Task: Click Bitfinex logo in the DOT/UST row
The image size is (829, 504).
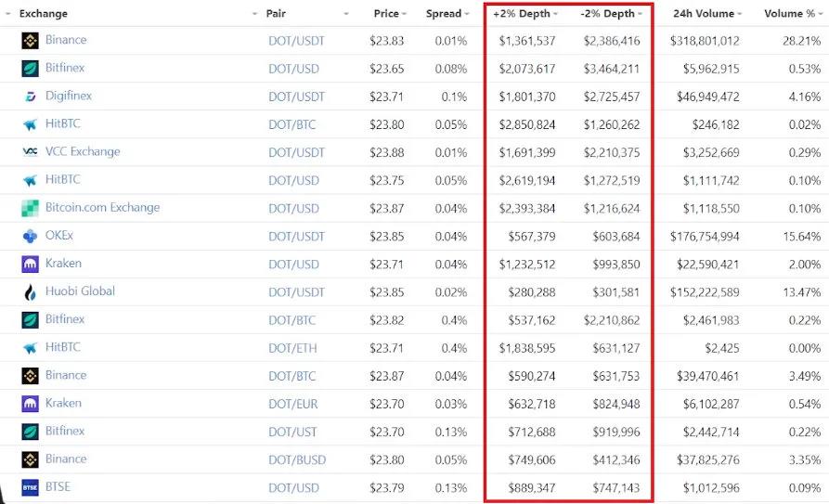Action: (x=30, y=432)
